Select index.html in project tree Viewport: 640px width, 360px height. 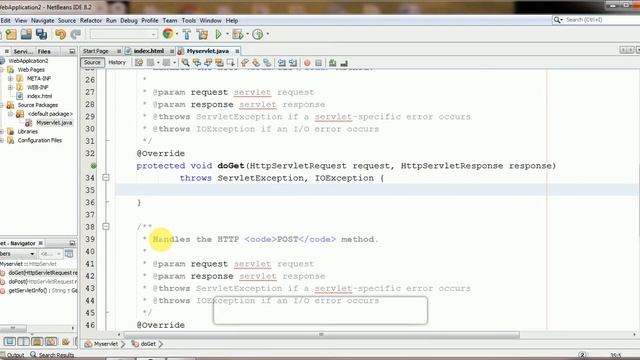[39, 96]
